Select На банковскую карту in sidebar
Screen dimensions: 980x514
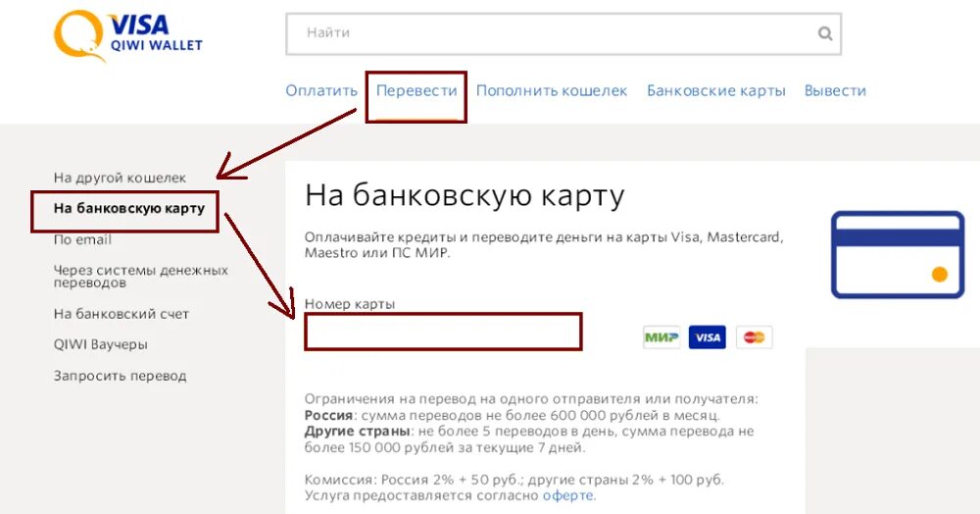[x=128, y=209]
